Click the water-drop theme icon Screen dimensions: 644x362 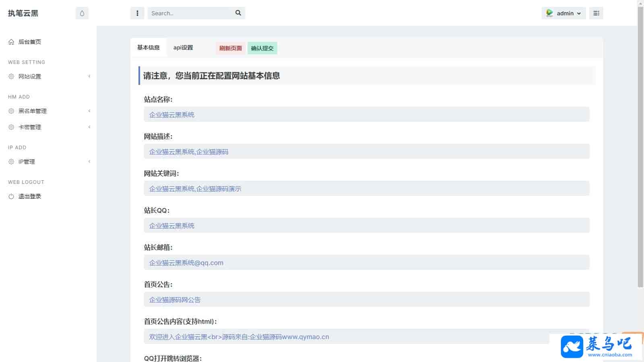(82, 13)
